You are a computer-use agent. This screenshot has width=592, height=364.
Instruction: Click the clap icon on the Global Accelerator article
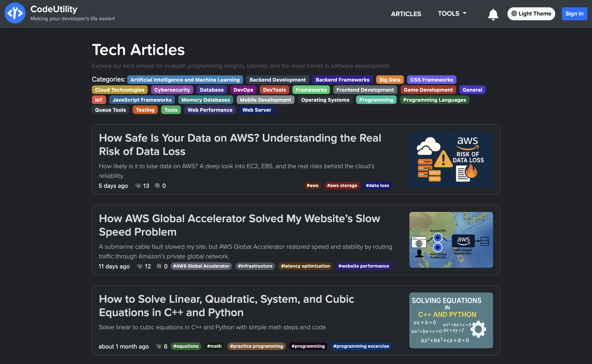click(x=140, y=266)
